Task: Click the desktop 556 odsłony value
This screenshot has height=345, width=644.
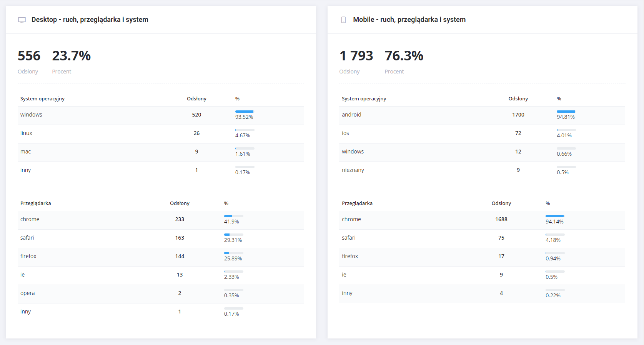Action: 29,56
